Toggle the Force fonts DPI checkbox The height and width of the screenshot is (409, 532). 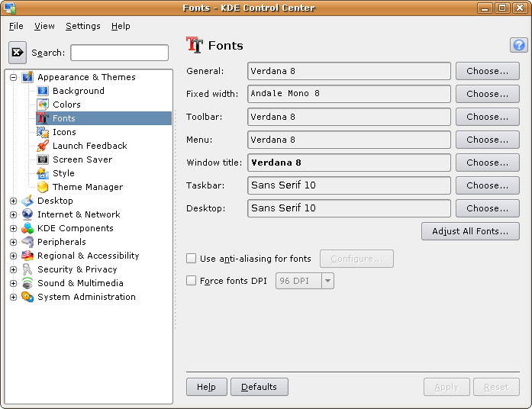tap(191, 281)
